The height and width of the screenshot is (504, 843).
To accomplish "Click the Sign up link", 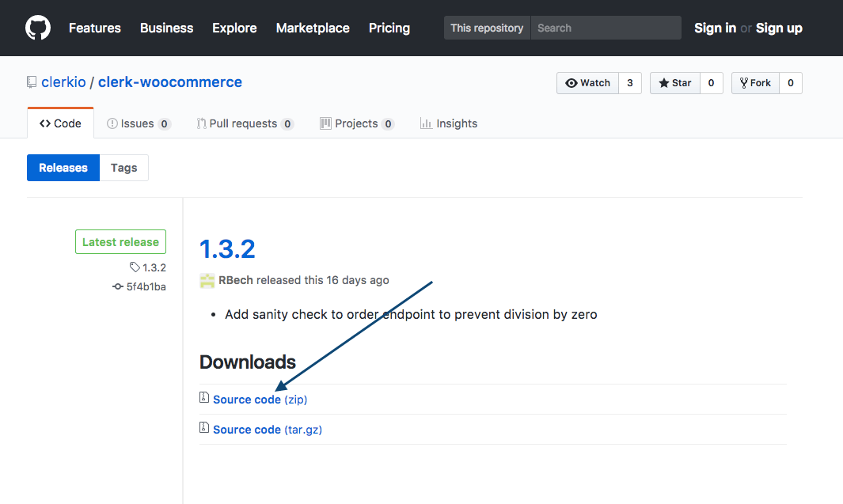I will pyautogui.click(x=779, y=28).
